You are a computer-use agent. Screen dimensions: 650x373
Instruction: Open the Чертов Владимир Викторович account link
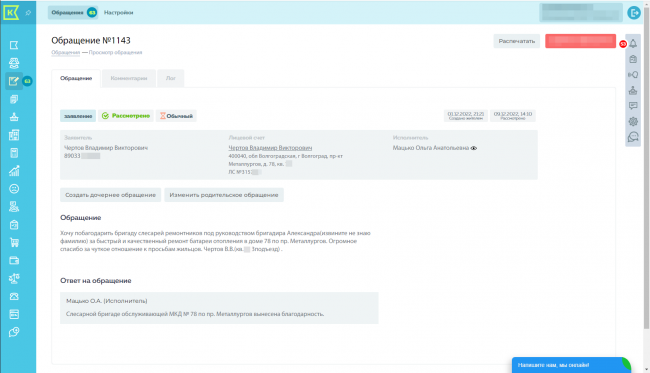(270, 148)
